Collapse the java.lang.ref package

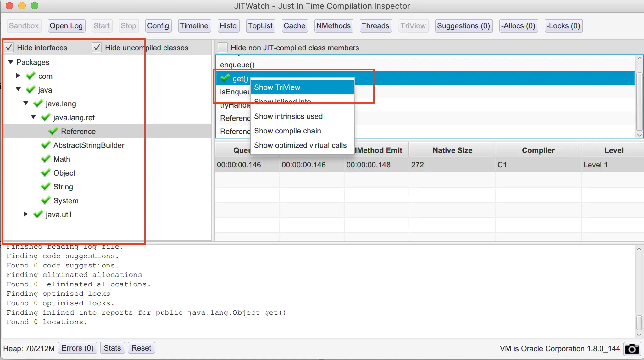click(33, 117)
